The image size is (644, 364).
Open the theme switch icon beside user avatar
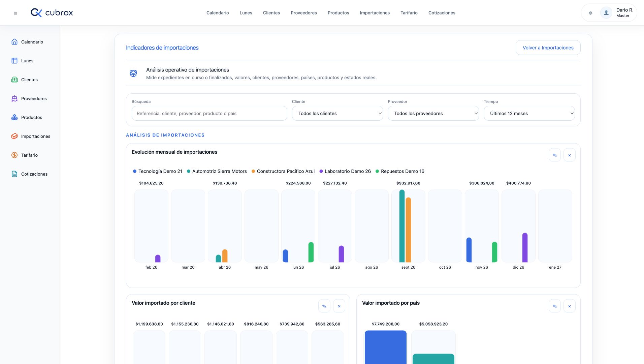(590, 13)
